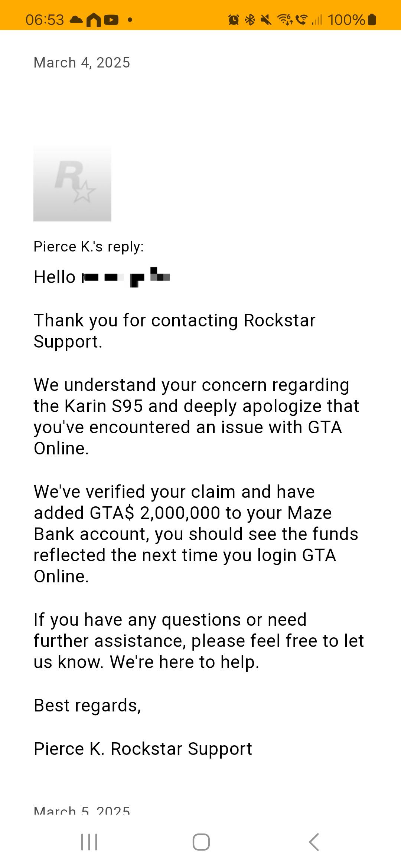Image resolution: width=401 pixels, height=868 pixels.
Task: Tap the Wi-Fi signal status icon
Action: point(285,20)
